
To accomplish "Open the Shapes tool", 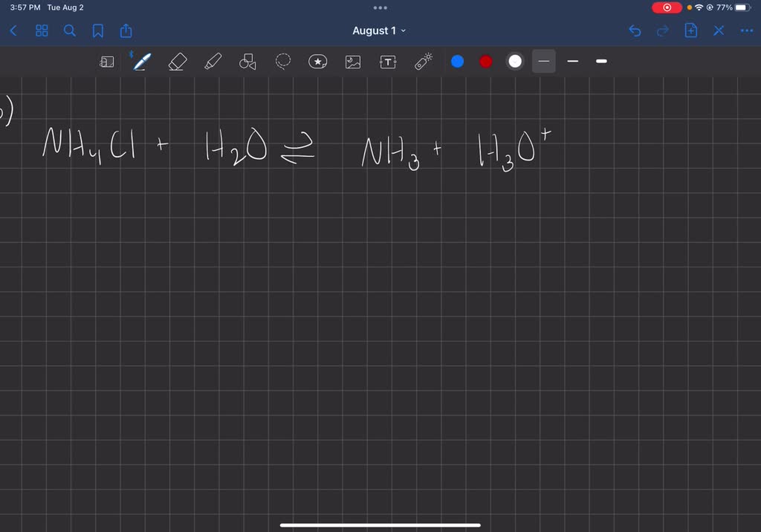I will (247, 62).
